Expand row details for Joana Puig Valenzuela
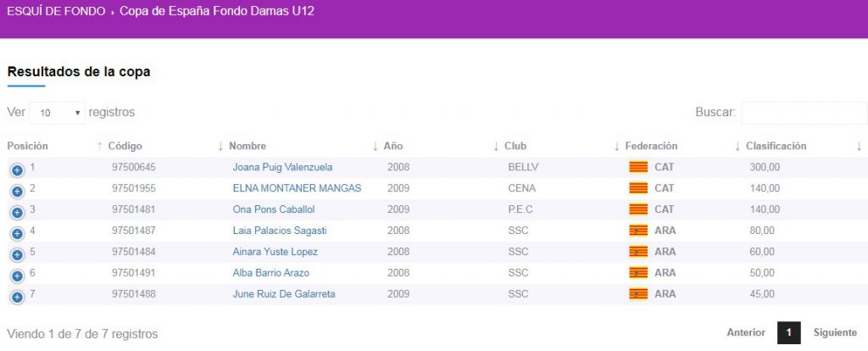The image size is (868, 351). click(17, 170)
